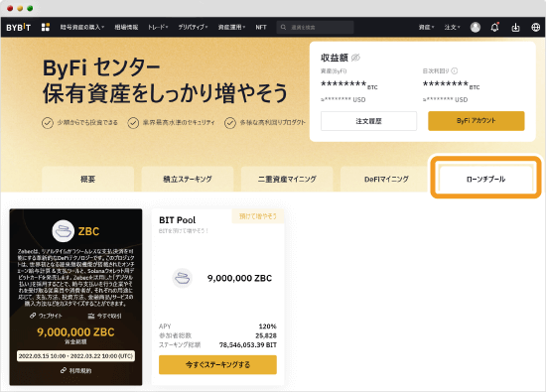Screen dimensions: 546x392
Task: Click the macOS red close button
Action: [x=10, y=8]
